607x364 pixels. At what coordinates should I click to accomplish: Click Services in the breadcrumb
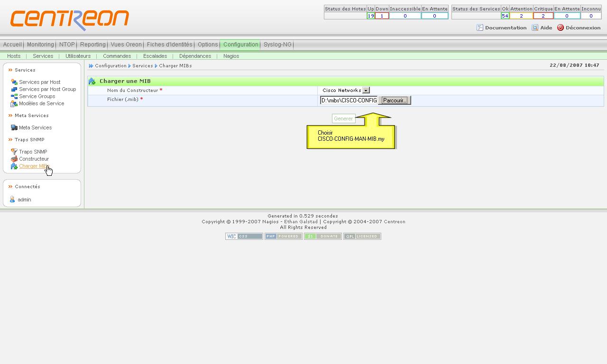pyautogui.click(x=143, y=66)
